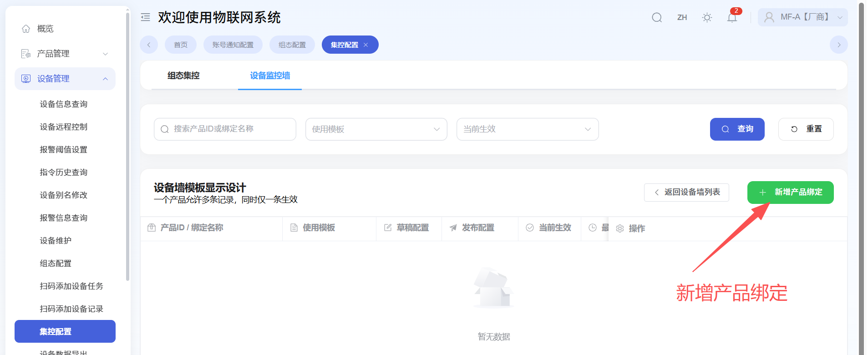Collapse the 设备管理 menu
This screenshot has height=355, width=868.
point(65,79)
